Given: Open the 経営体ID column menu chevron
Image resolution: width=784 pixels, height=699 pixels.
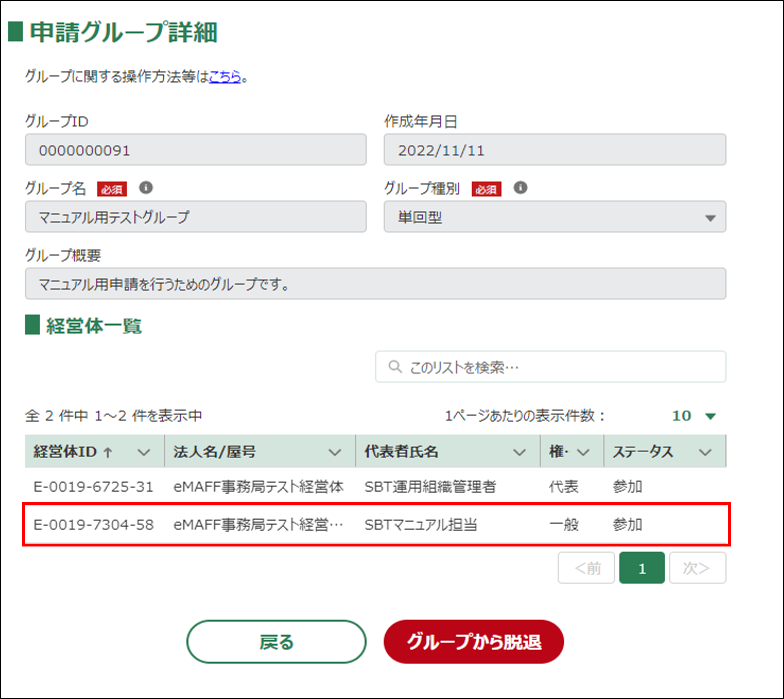Looking at the screenshot, I should pyautogui.click(x=144, y=452).
